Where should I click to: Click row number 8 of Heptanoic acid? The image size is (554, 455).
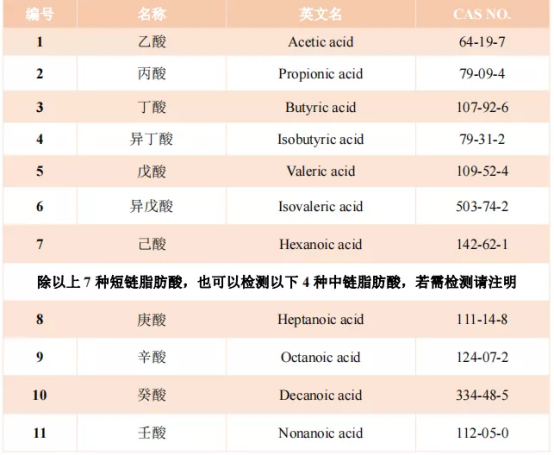coord(40,319)
